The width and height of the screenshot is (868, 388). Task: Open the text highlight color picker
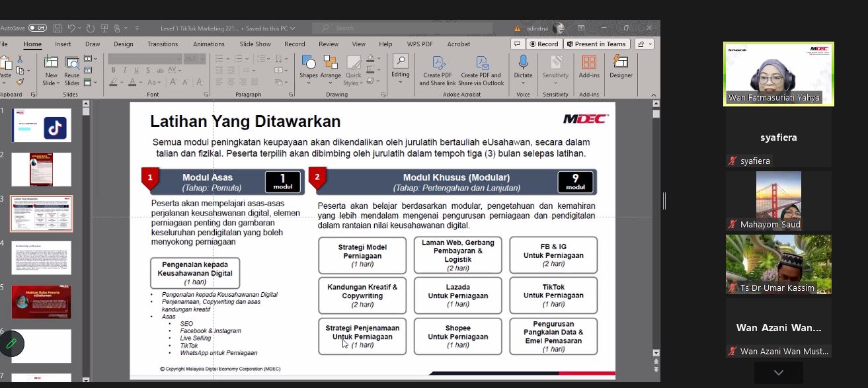[116, 82]
